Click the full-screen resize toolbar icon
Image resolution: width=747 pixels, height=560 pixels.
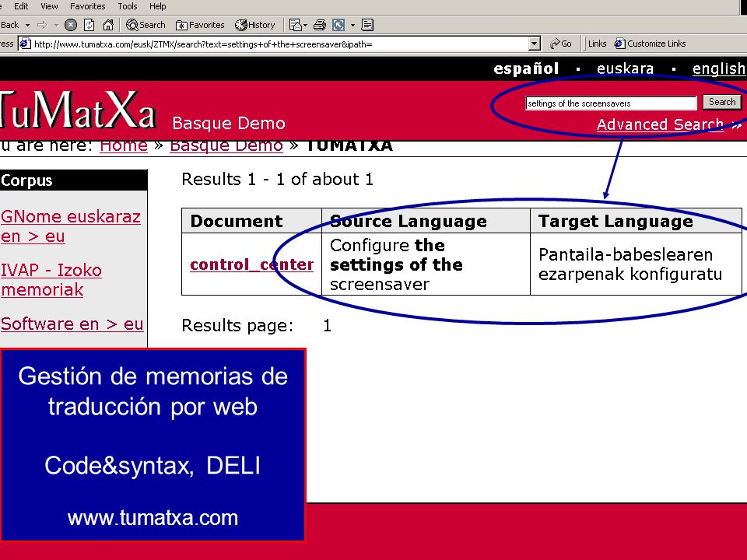338,25
